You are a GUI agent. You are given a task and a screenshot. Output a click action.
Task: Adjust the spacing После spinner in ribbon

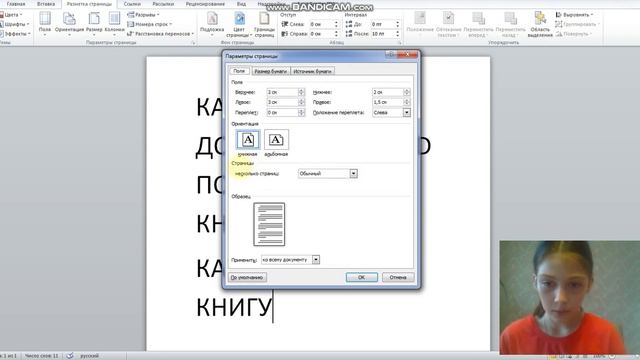[398, 33]
